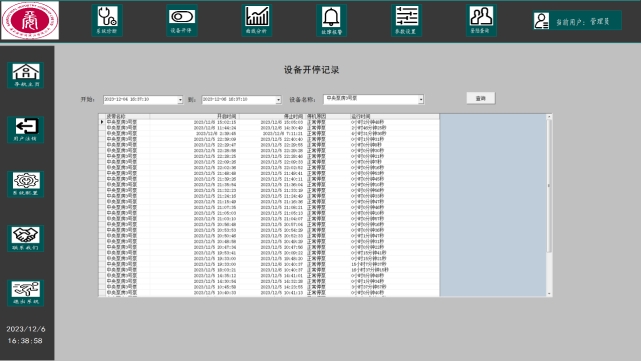
Task: Open 曲线分析 chart icon
Action: 257,20
